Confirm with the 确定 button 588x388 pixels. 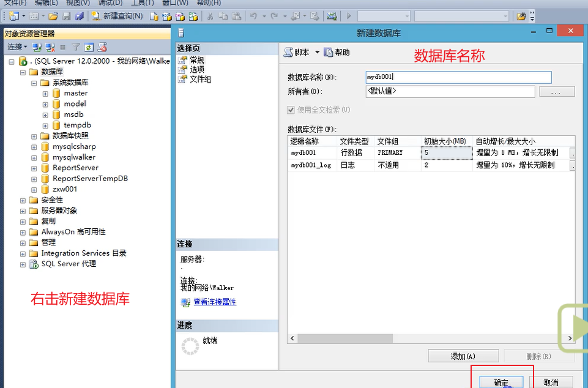click(501, 382)
